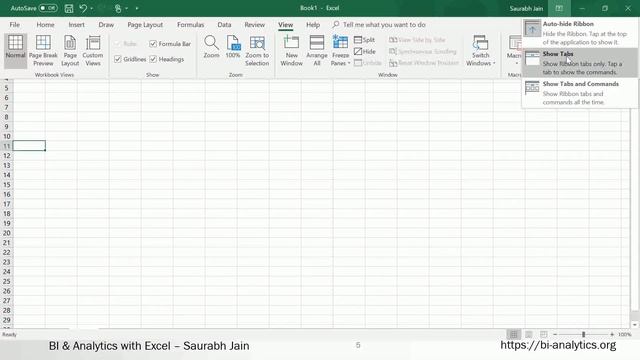This screenshot has width=640, height=360.
Task: Open Custom Views dialog
Action: tap(93, 50)
